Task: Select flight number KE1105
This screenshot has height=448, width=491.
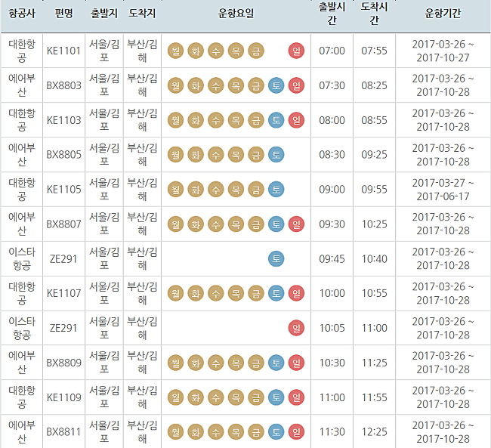Action: (64, 190)
